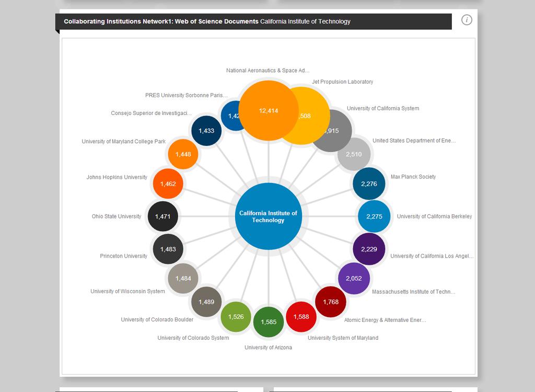This screenshot has height=392, width=535.
Task: Click the red 1,588 bubble
Action: click(x=301, y=317)
